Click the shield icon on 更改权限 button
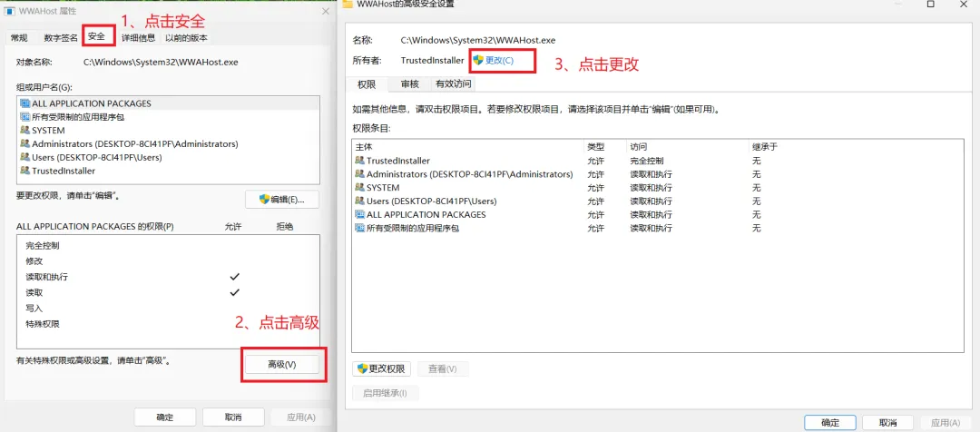The height and width of the screenshot is (432, 980). click(362, 368)
